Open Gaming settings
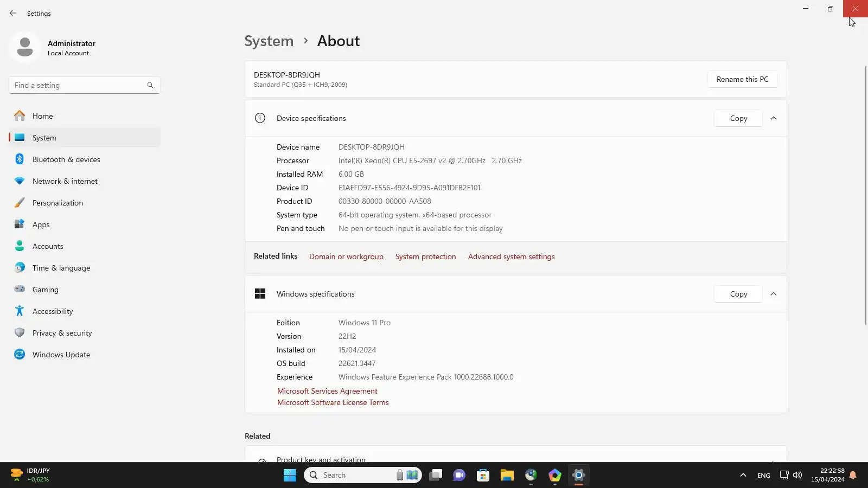Image resolution: width=868 pixels, height=488 pixels. coord(85,290)
